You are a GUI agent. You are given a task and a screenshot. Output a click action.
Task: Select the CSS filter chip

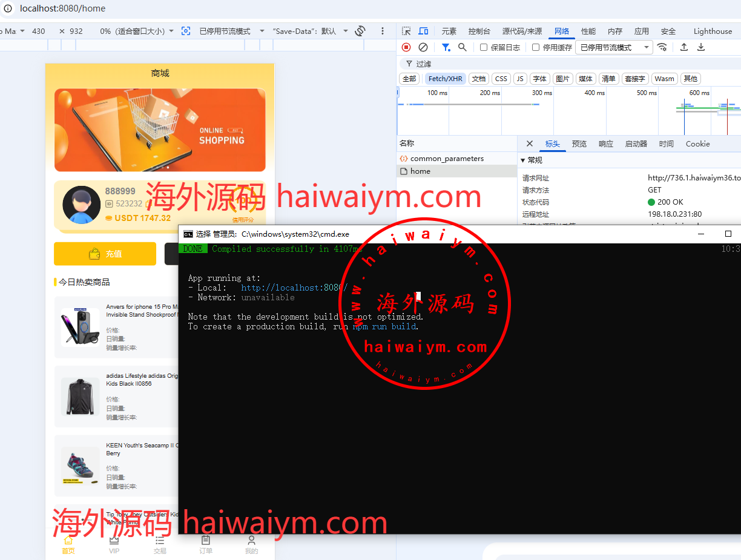click(501, 79)
